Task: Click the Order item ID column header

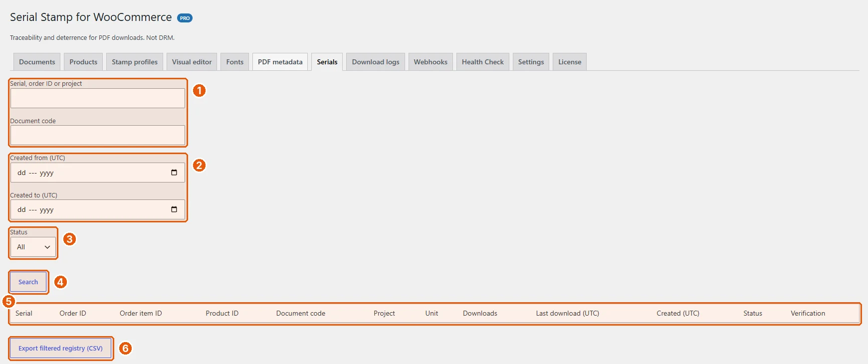Action: [x=141, y=313]
